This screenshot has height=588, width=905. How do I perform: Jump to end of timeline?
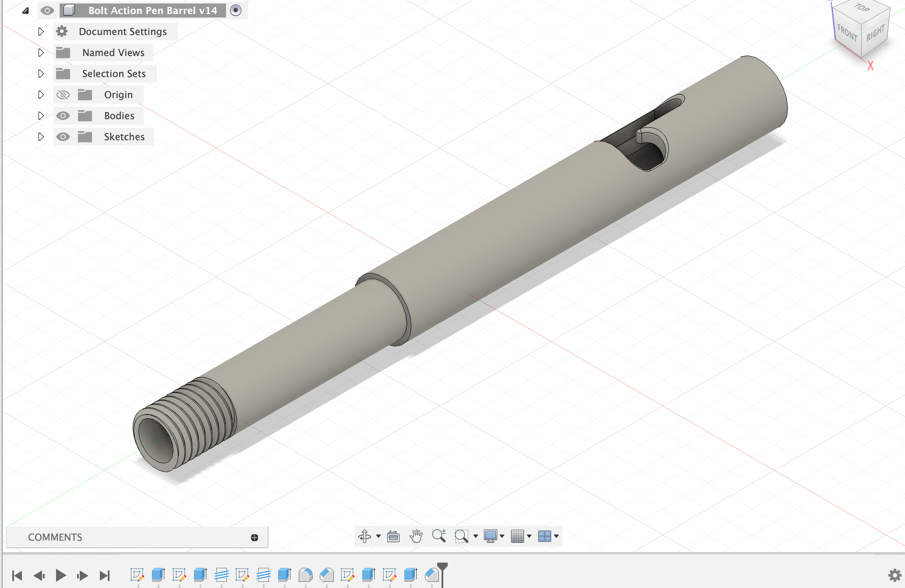pyautogui.click(x=105, y=575)
